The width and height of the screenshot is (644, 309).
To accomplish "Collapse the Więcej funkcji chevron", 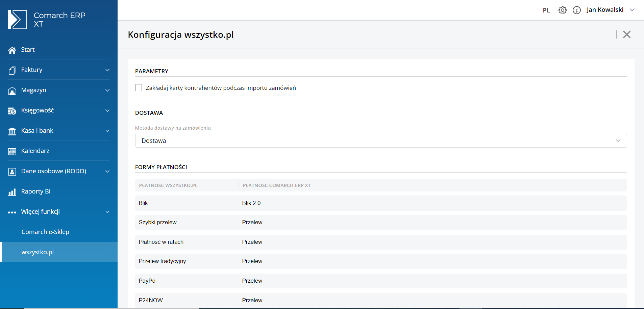I will [107, 212].
